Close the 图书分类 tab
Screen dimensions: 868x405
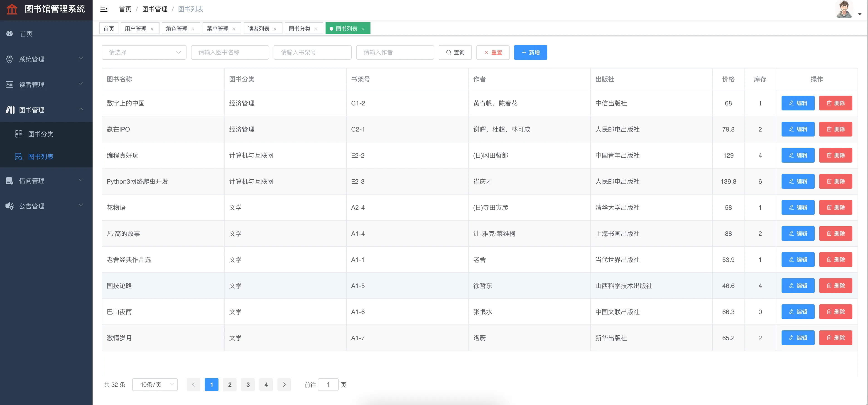pos(316,29)
